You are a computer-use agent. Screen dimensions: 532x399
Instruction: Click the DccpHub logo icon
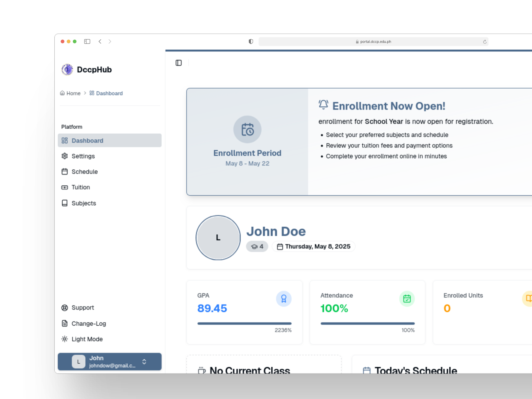[67, 70]
